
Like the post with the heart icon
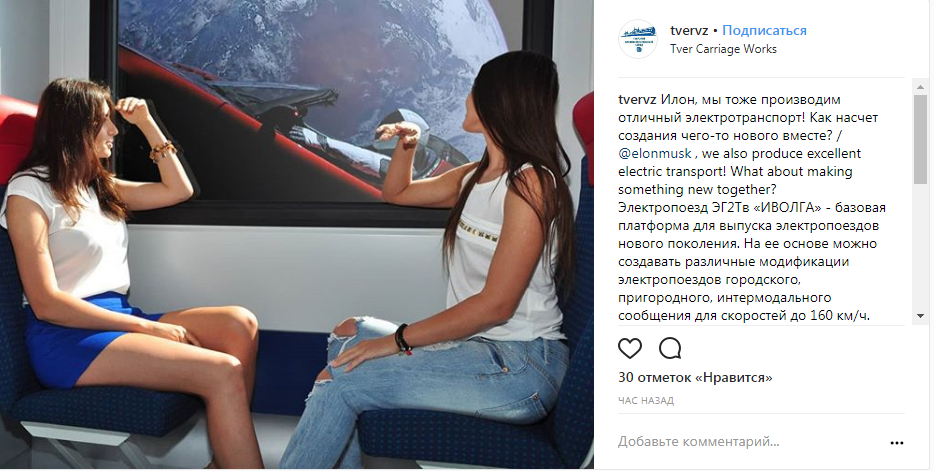(x=630, y=348)
